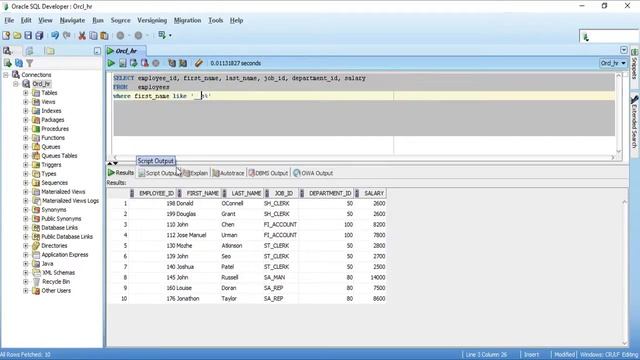This screenshot has width=640, height=360.
Task: Open the File menu
Action: [9, 20]
